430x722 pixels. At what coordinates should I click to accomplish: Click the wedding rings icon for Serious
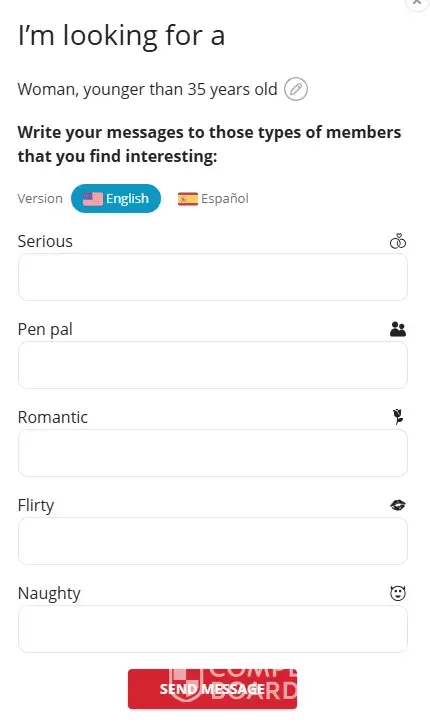pos(398,241)
